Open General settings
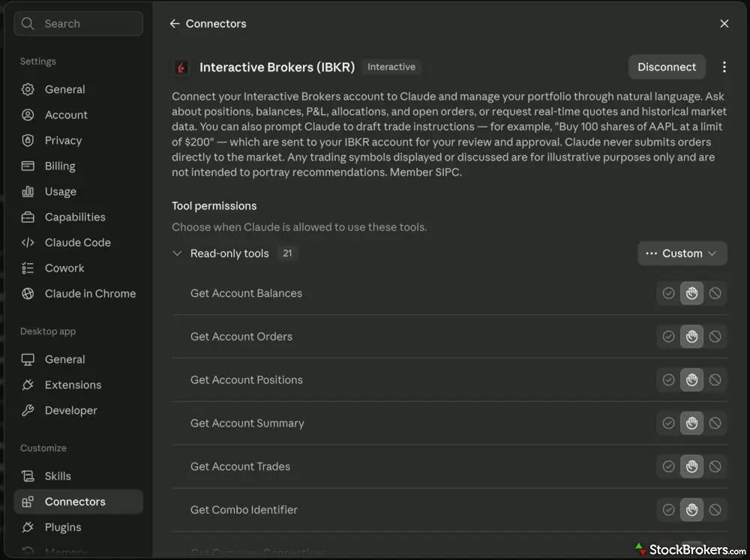This screenshot has height=560, width=750. pyautogui.click(x=79, y=89)
